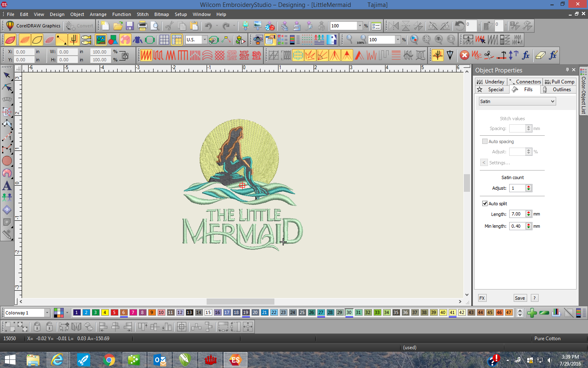Select color swatch number 6
588x368 pixels.
point(123,312)
